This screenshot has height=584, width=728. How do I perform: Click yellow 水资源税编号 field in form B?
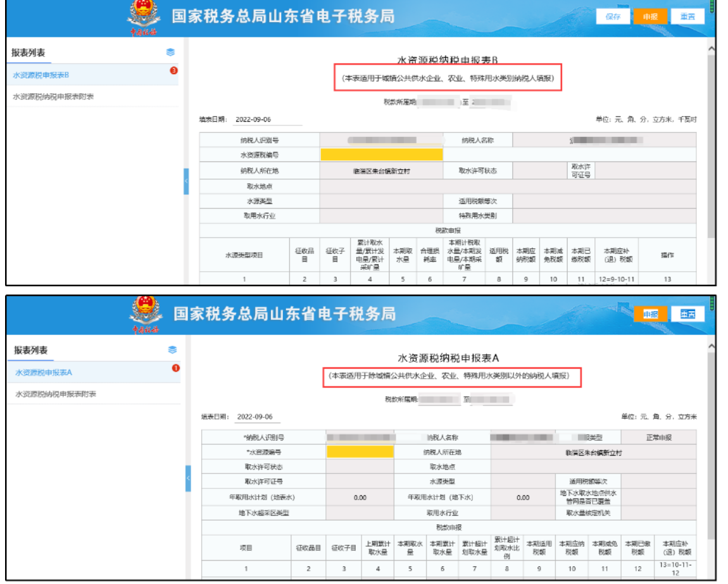click(381, 155)
